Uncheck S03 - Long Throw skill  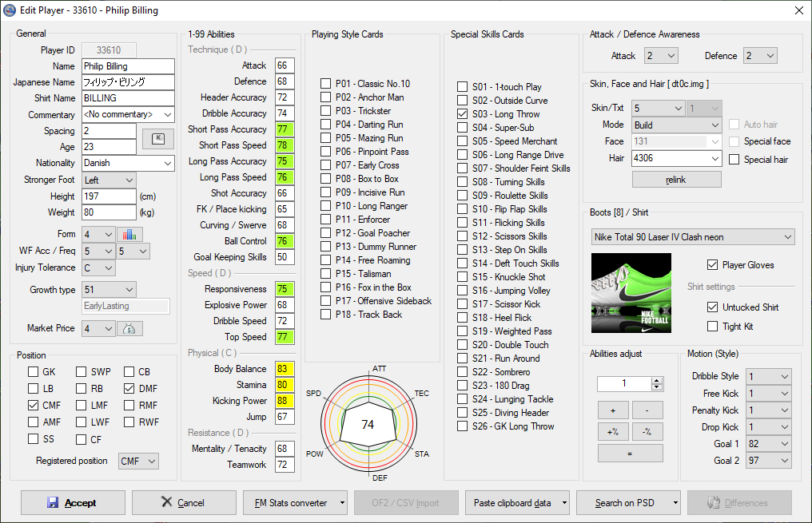[463, 114]
